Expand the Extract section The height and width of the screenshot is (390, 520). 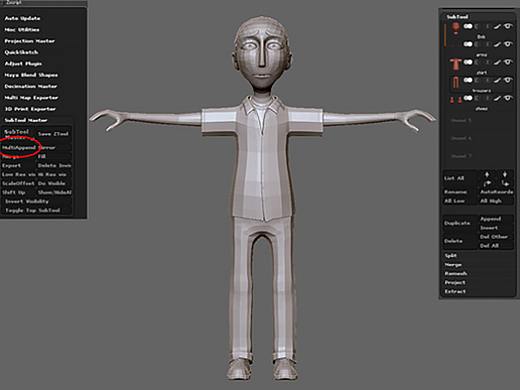click(x=455, y=291)
